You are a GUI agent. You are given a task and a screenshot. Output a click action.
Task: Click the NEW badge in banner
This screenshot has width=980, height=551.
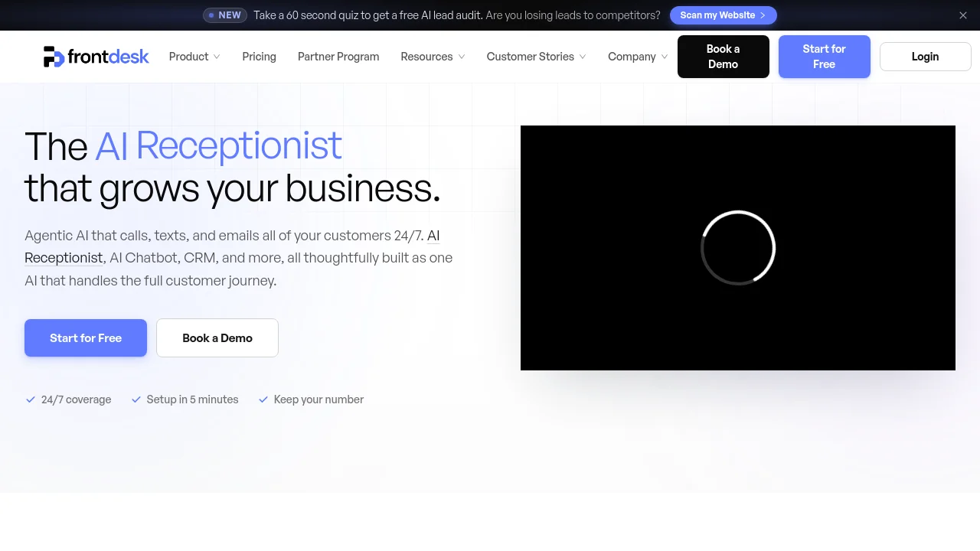[225, 15]
